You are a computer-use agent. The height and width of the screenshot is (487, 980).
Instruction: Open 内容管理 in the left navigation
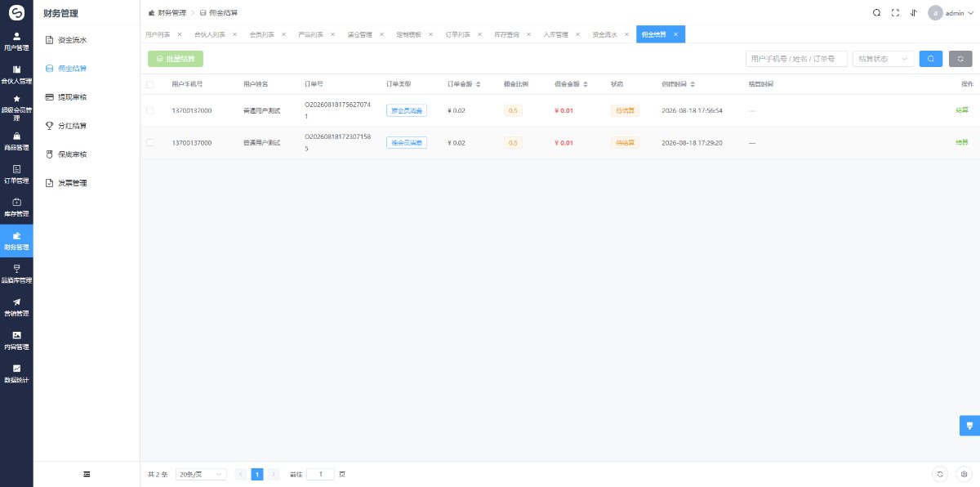tap(16, 340)
